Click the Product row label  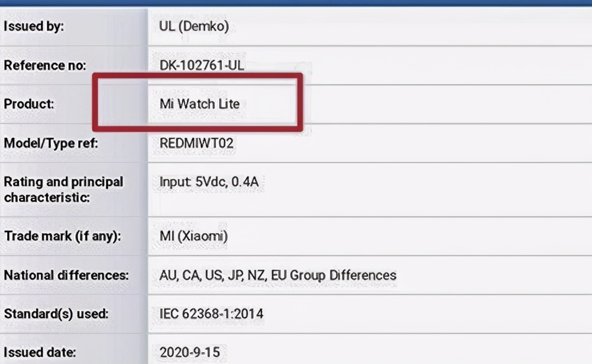[29, 104]
